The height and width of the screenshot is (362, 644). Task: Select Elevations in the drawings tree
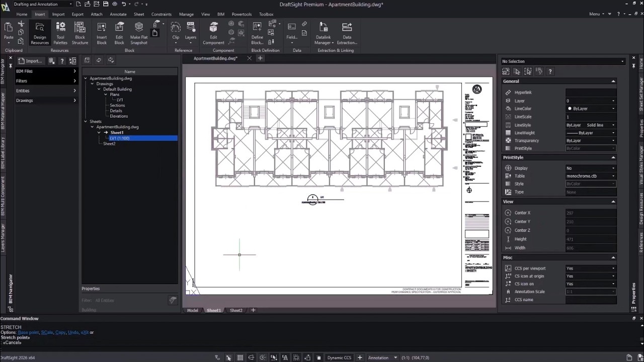119,116
